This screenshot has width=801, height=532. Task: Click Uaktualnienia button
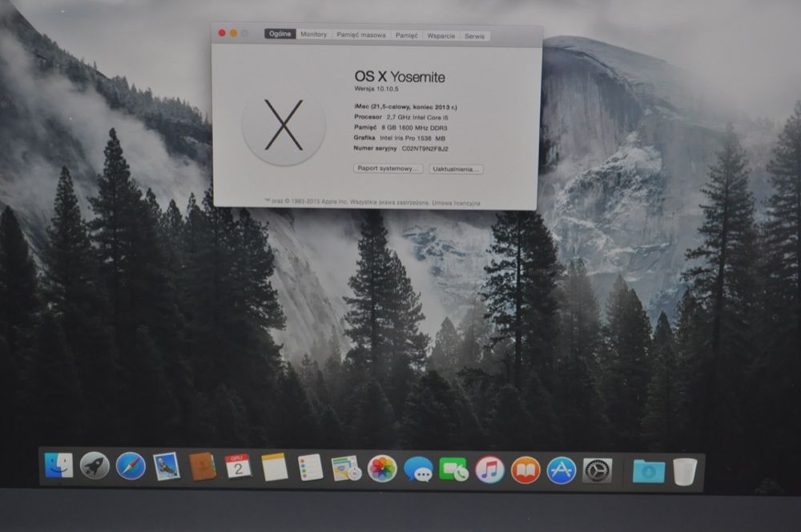(x=456, y=169)
